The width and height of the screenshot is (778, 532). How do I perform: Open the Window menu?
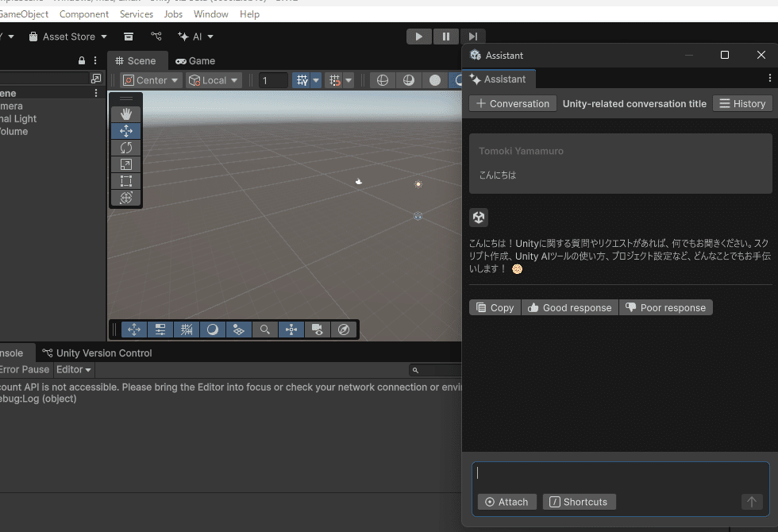210,13
